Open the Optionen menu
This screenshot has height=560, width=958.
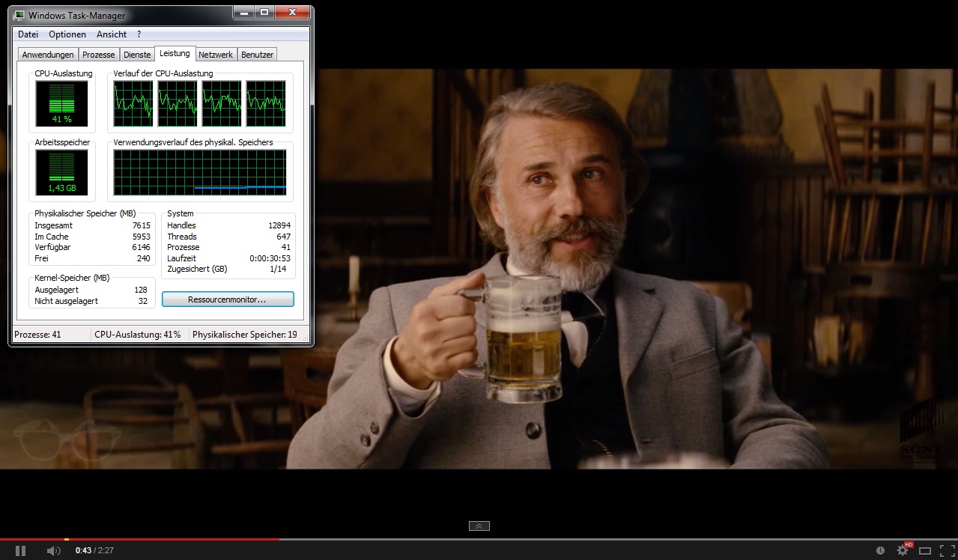(x=67, y=34)
